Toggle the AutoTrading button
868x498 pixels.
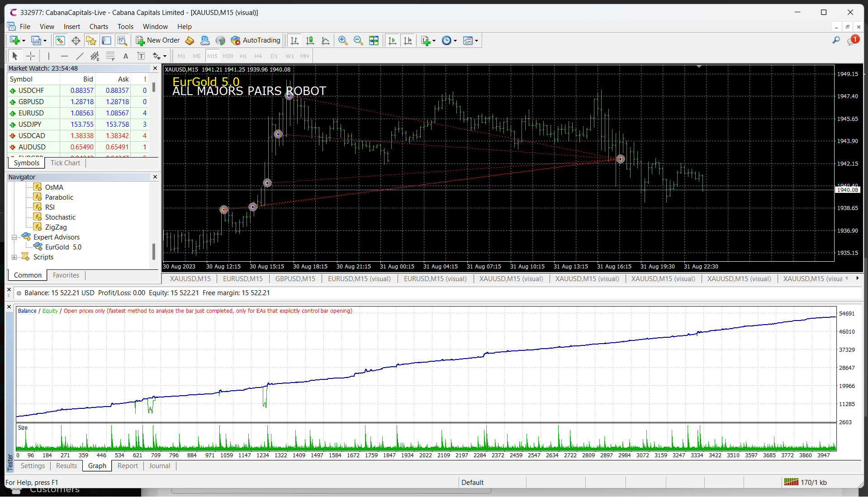[x=256, y=41]
